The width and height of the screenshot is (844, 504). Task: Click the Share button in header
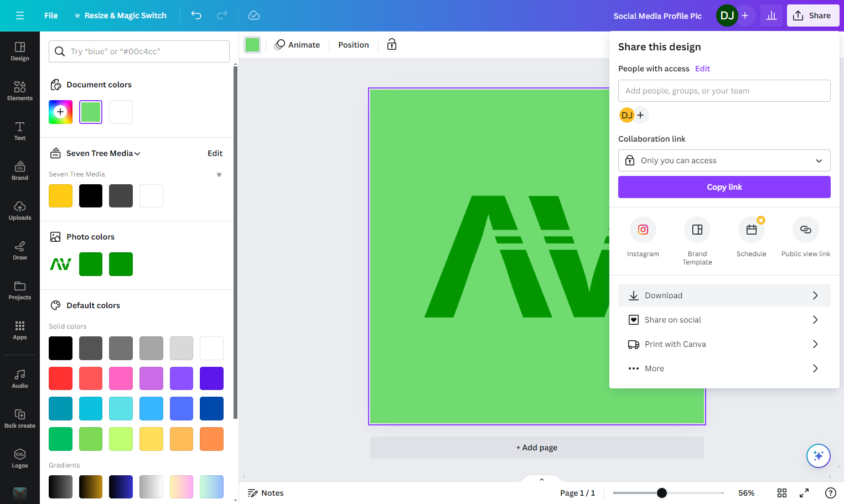pyautogui.click(x=813, y=15)
